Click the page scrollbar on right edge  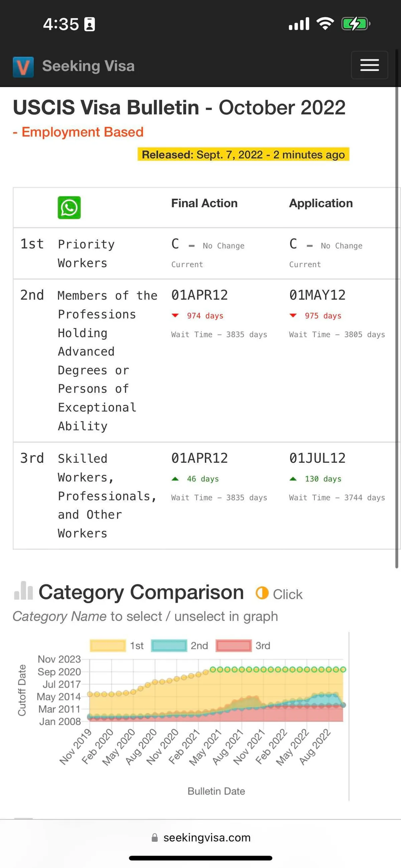point(397,303)
